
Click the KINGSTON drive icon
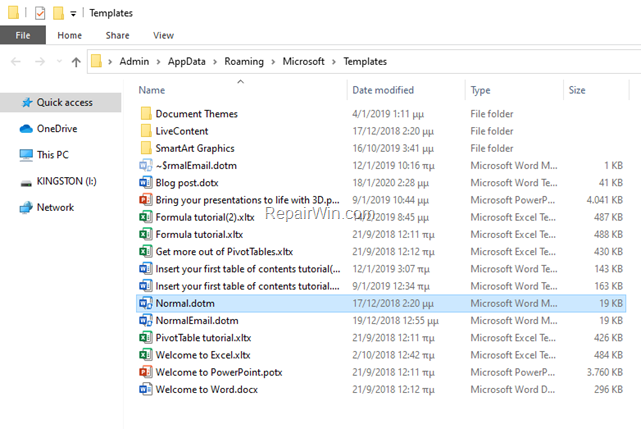(x=26, y=183)
